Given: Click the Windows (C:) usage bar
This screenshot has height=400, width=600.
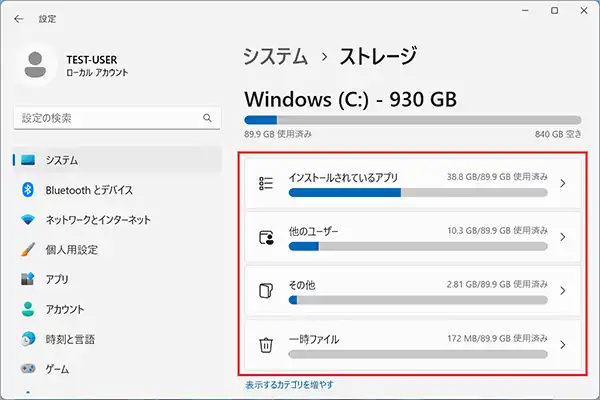Looking at the screenshot, I should (x=413, y=120).
